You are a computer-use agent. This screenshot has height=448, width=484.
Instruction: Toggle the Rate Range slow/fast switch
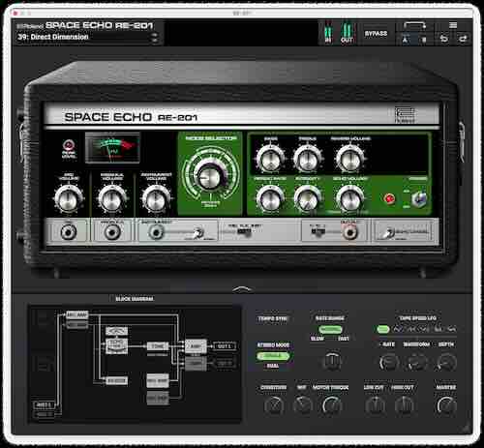pyautogui.click(x=330, y=330)
